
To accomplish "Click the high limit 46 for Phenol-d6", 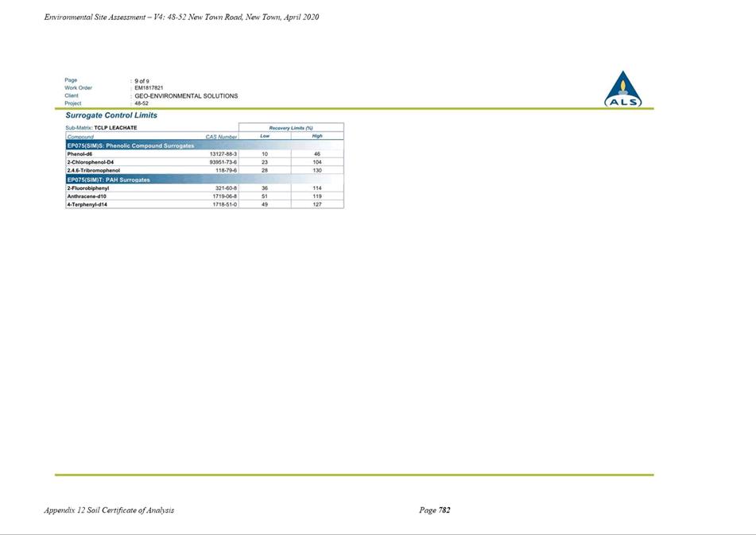I will [x=317, y=154].
